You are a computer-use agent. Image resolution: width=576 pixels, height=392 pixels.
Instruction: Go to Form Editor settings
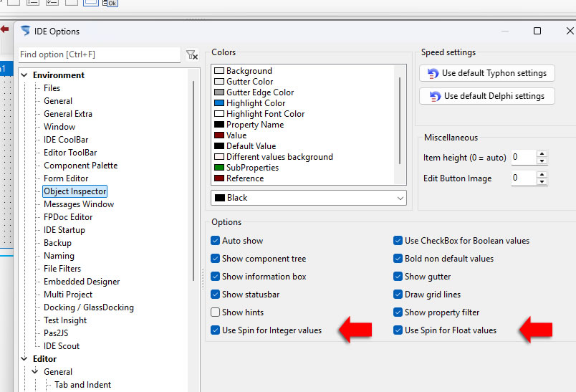66,178
